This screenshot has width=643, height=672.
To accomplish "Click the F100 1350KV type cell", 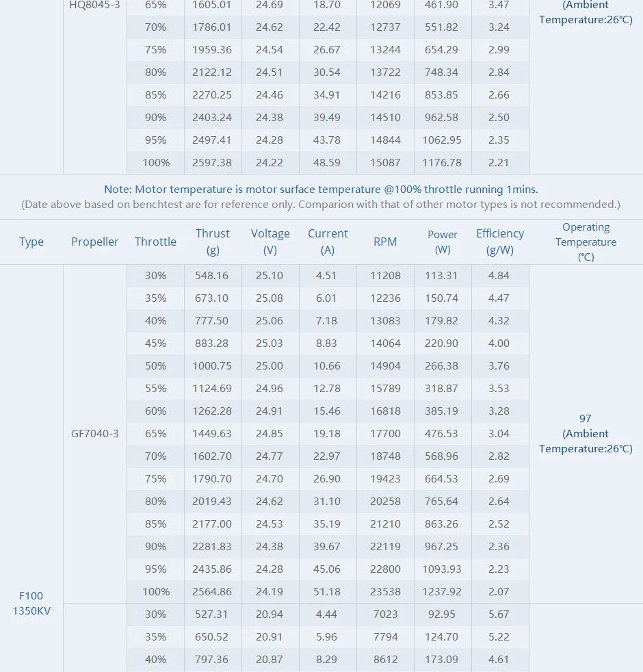I will [31, 603].
